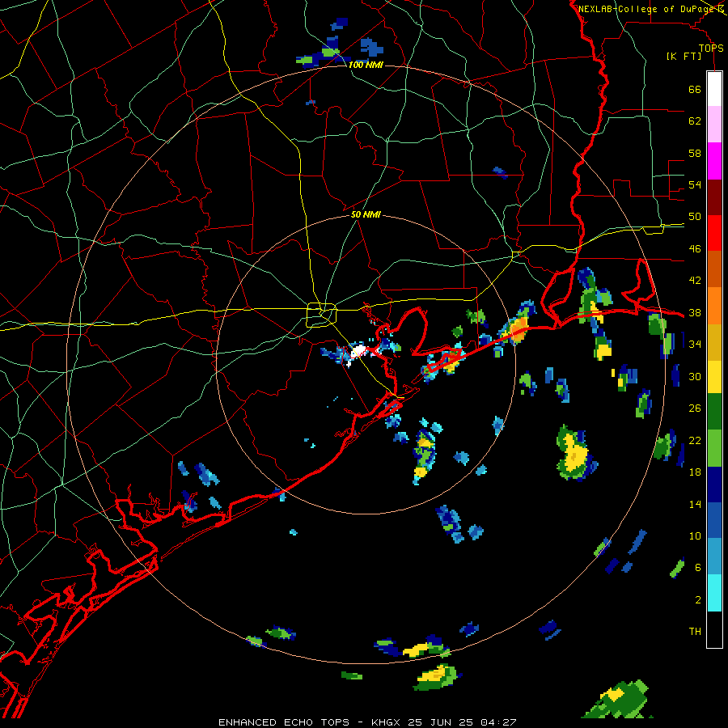Click the light green 26 kft legend swatch

pyautogui.click(x=714, y=448)
